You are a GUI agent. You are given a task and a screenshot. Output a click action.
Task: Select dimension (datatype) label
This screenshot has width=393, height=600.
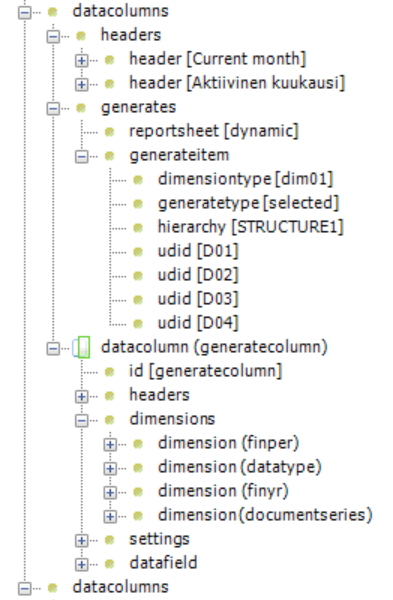[240, 467]
